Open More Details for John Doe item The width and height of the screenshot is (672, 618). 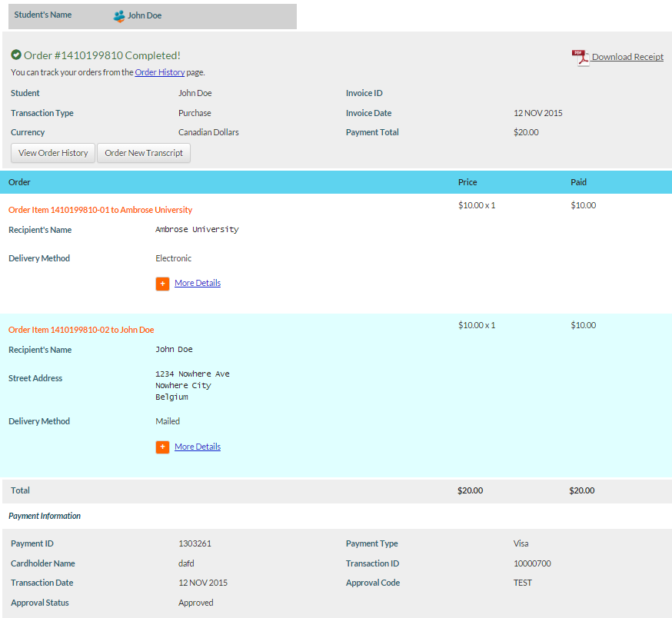click(x=198, y=447)
